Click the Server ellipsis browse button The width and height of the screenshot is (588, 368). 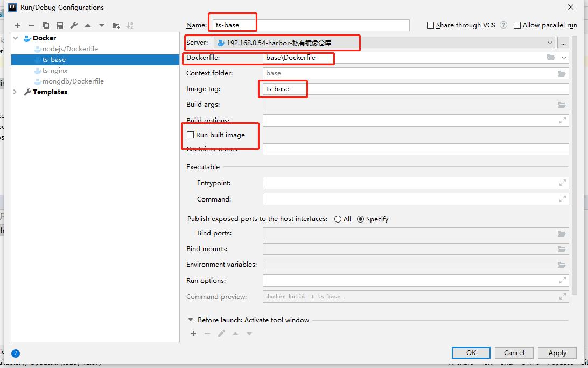pos(563,43)
